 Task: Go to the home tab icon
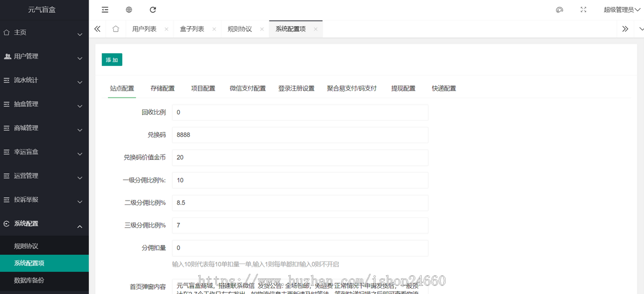[x=115, y=29]
